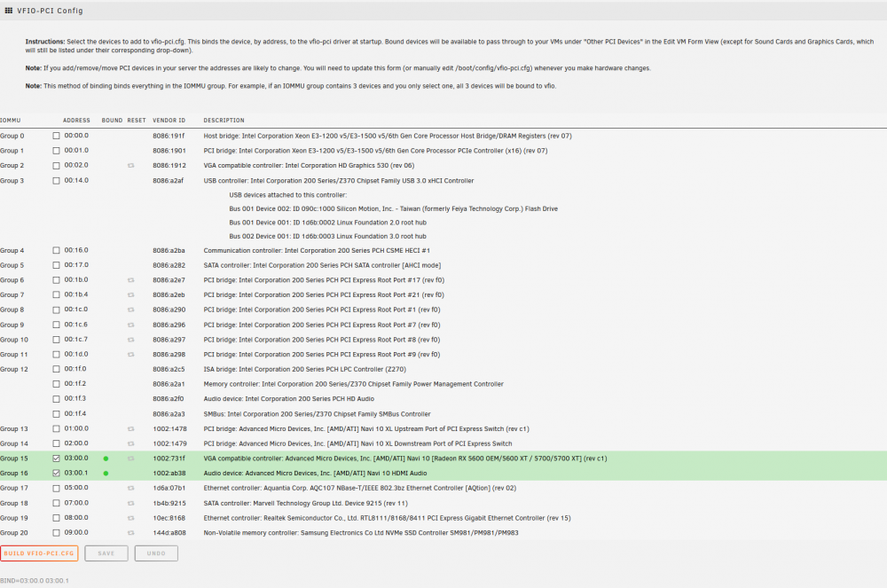Click the VFIO-PCI Config grid icon

[9, 10]
